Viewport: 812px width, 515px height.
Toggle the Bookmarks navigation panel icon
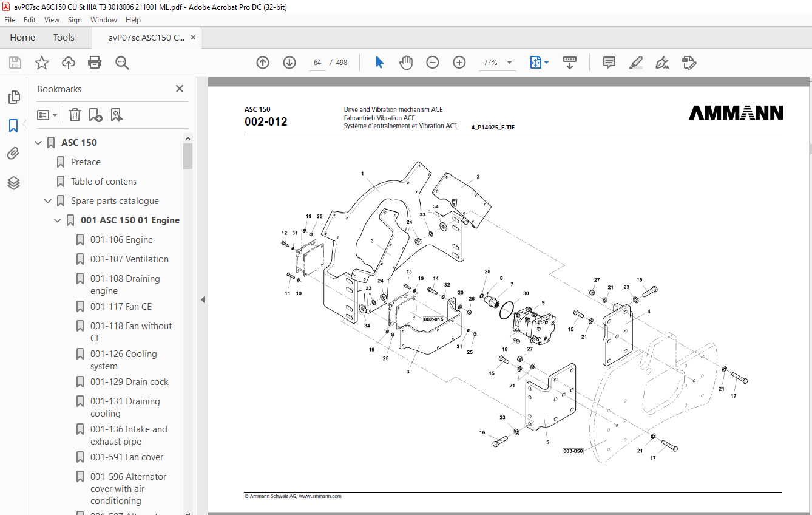point(13,126)
